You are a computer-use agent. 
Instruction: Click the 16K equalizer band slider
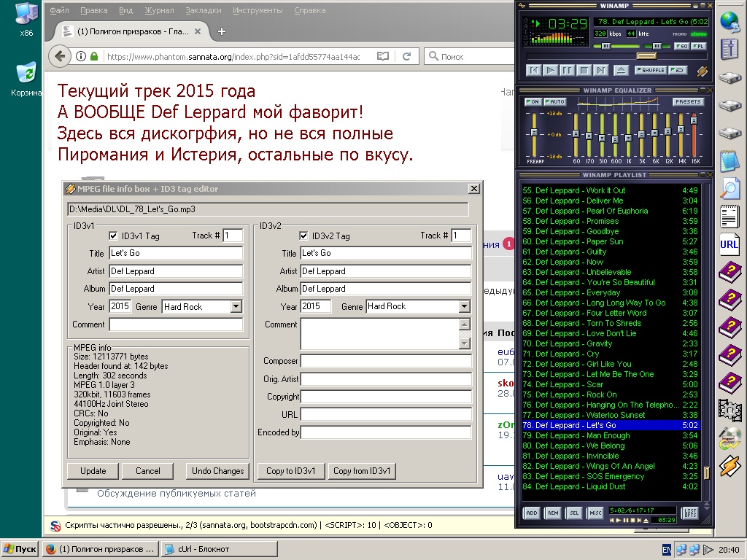(694, 135)
